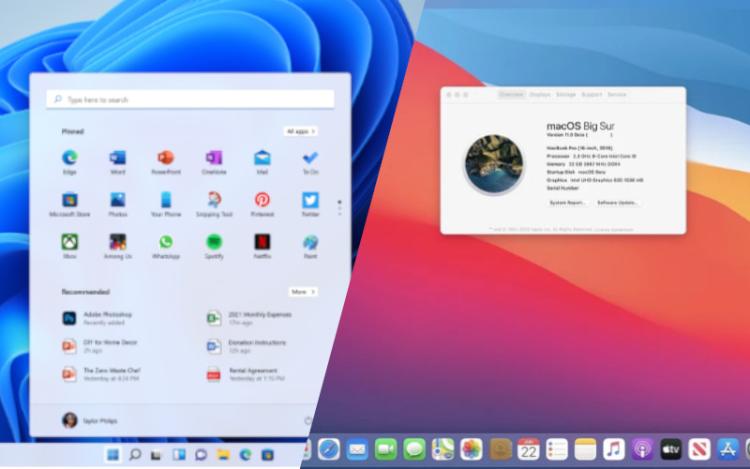Open The Zero Waste Chef presentation

pyautogui.click(x=101, y=374)
